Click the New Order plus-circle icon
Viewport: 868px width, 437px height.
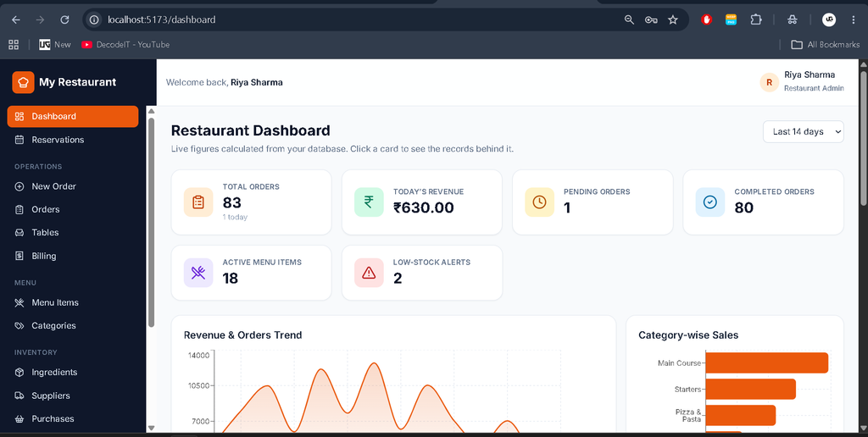19,186
